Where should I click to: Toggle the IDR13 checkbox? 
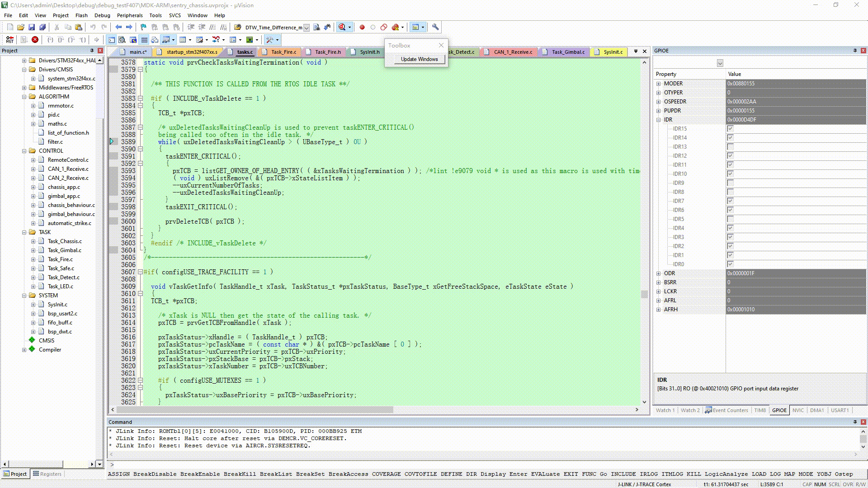[x=730, y=147]
